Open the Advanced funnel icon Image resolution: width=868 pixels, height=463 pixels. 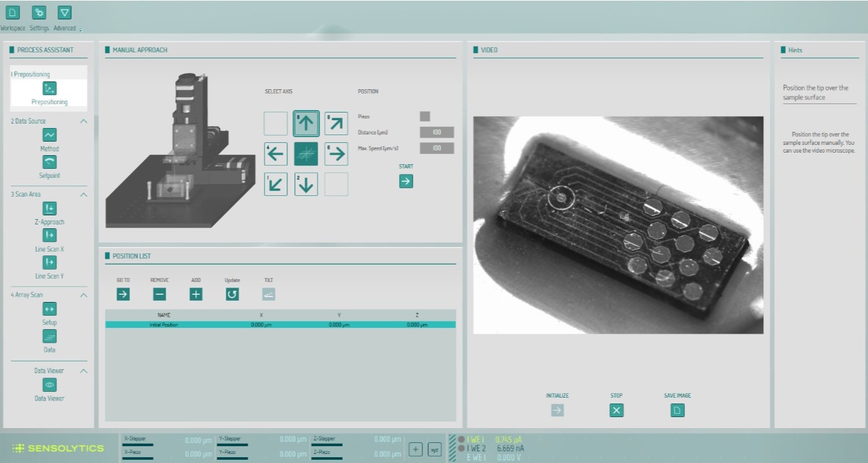point(65,12)
